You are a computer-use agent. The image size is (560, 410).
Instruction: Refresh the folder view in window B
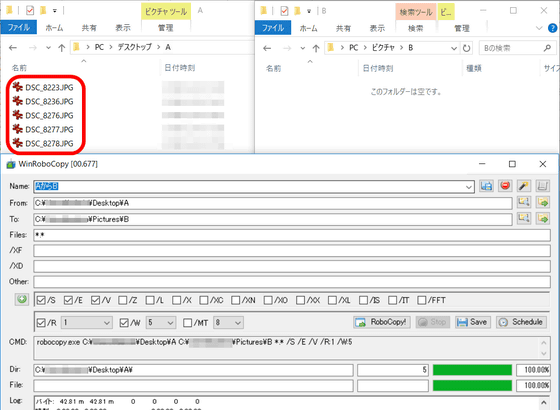(466, 48)
